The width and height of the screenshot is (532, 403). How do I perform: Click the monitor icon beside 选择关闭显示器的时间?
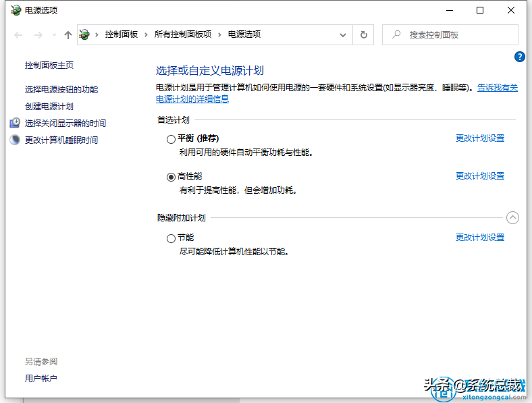16,123
